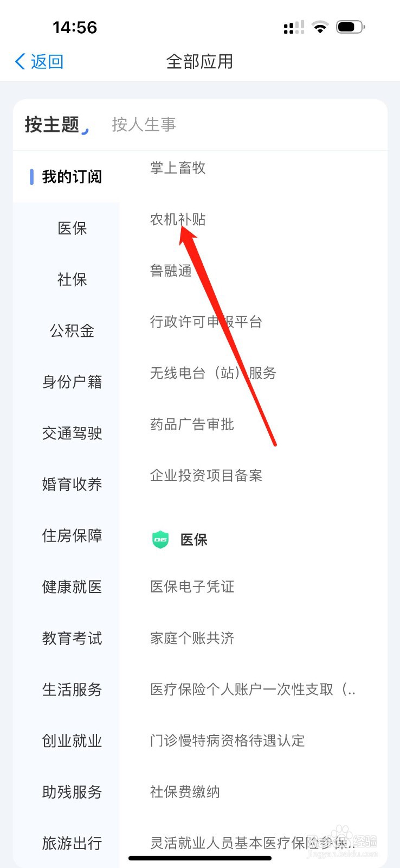The height and width of the screenshot is (868, 400).
Task: Choose 社保 in the left sidebar
Action: click(x=72, y=279)
